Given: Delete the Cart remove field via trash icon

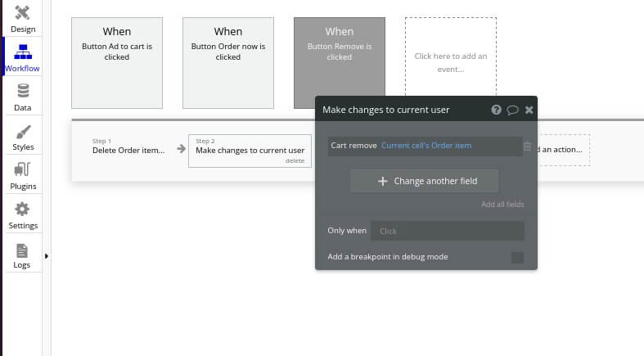Looking at the screenshot, I should [x=527, y=146].
